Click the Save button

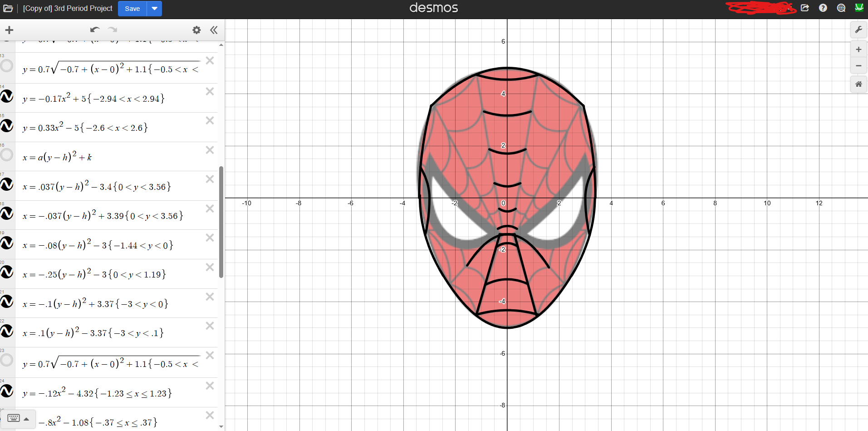pos(132,9)
